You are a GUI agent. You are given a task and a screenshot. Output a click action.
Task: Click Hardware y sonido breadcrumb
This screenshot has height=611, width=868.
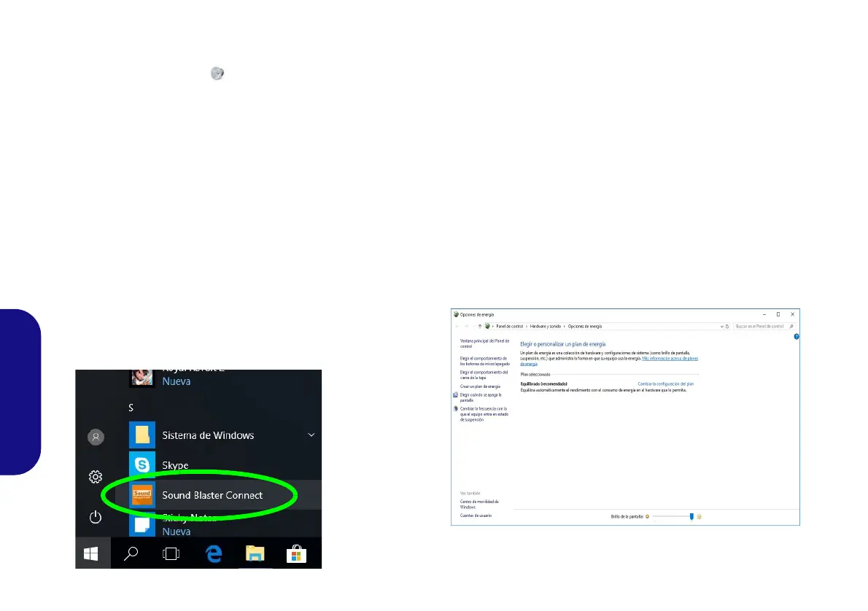[546, 327]
